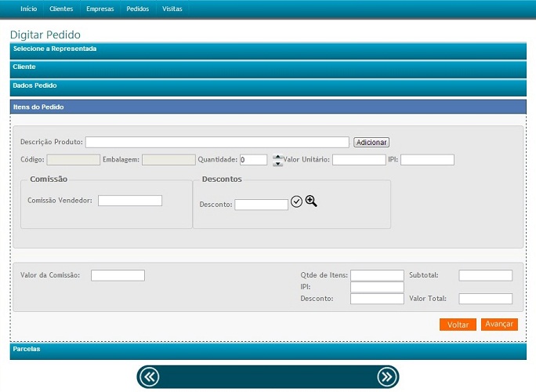The image size is (536, 392).
Task: Expand Selecione a Representada section
Action: point(268,51)
